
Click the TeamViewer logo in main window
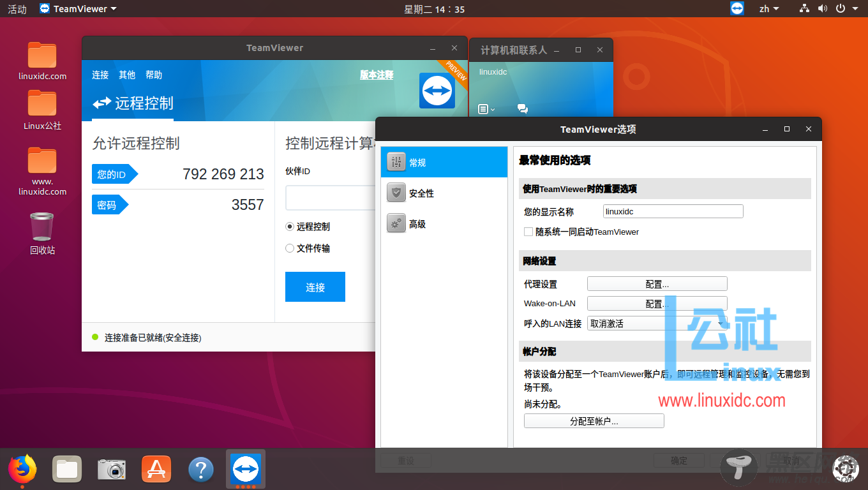tap(437, 91)
